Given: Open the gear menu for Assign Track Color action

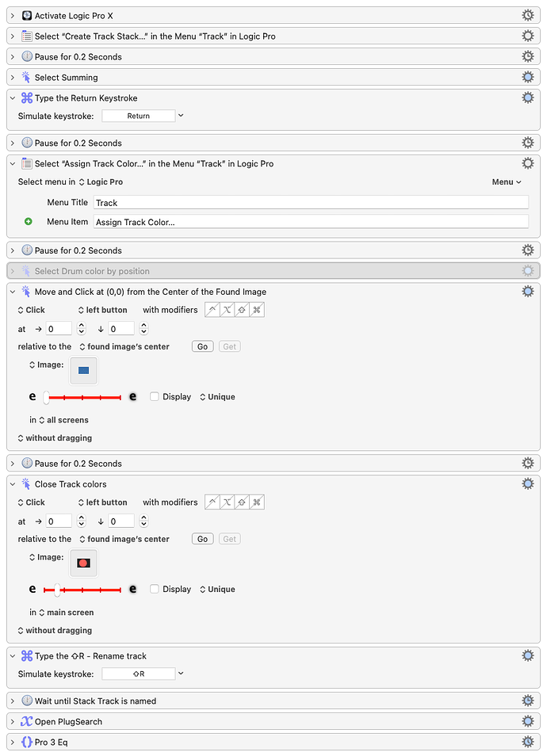Looking at the screenshot, I should coord(528,163).
